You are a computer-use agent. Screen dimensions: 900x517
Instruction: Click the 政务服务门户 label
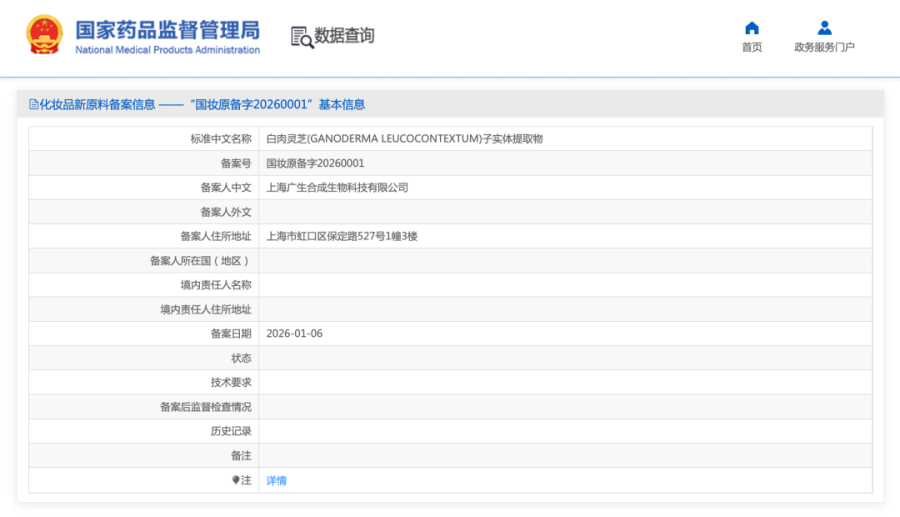tap(824, 47)
